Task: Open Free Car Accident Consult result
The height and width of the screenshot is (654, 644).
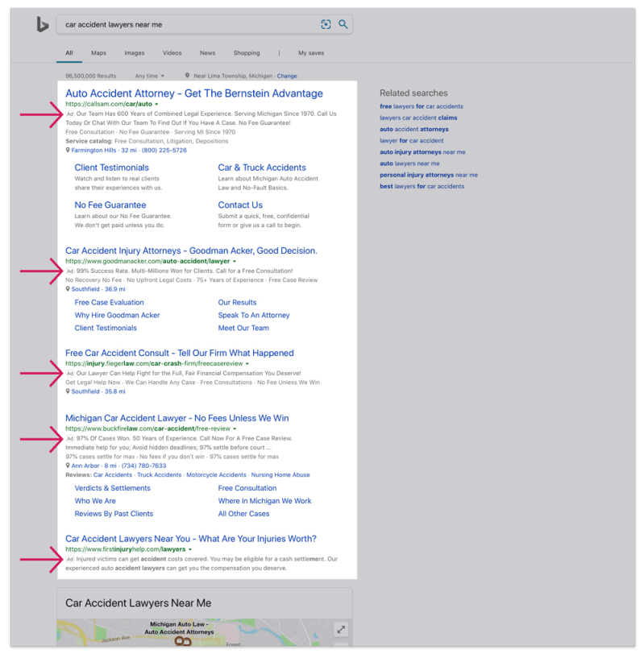Action: tap(180, 353)
